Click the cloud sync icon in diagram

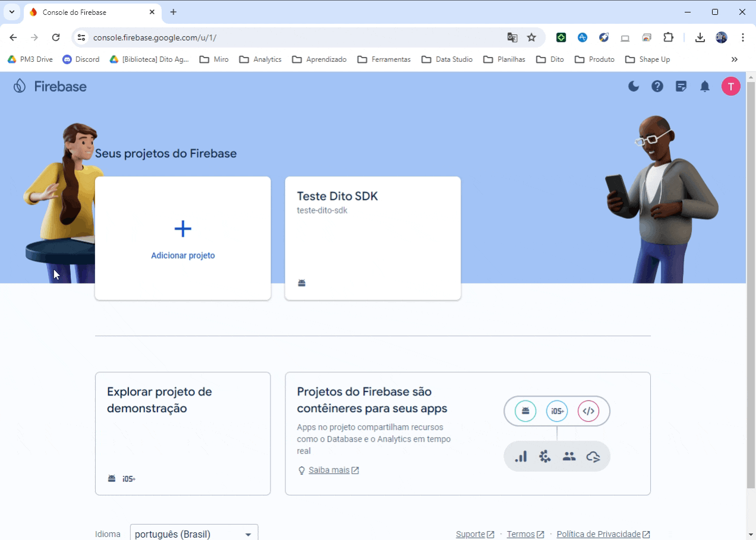593,457
